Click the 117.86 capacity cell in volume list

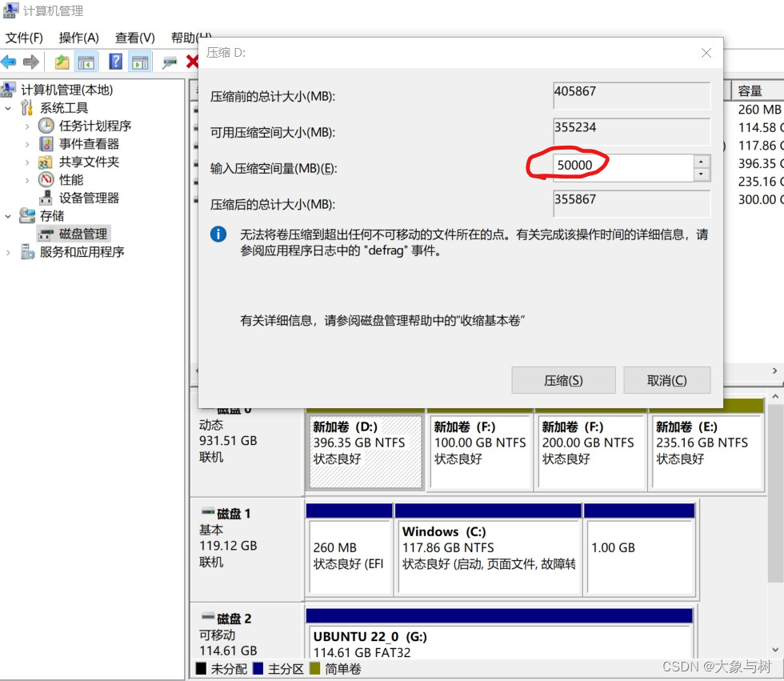pos(761,146)
